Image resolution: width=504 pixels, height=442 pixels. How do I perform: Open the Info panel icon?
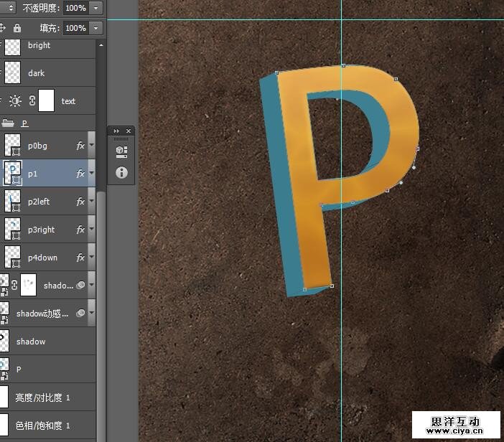(121, 172)
